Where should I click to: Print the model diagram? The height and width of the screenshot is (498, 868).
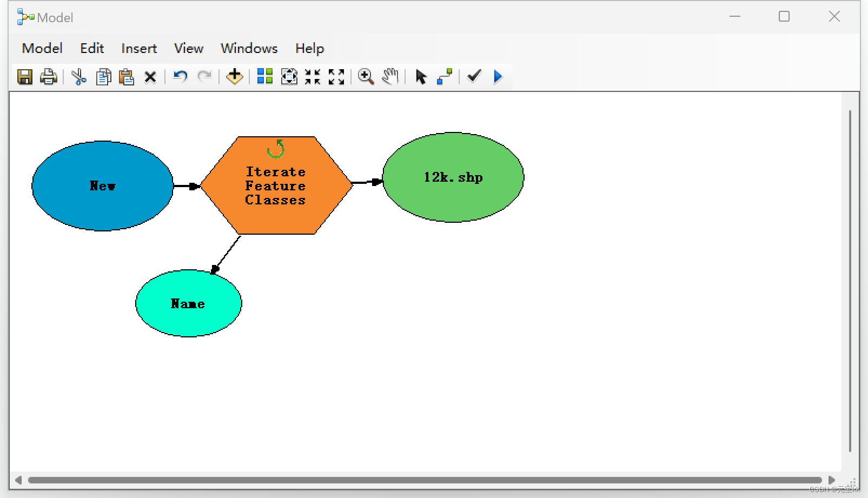pos(49,77)
